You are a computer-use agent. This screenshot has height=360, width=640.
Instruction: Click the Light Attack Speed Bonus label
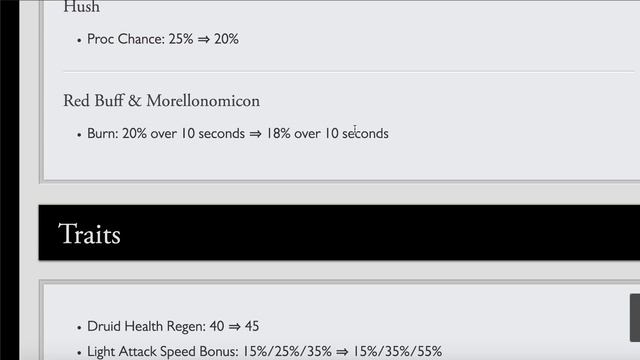coord(162,351)
